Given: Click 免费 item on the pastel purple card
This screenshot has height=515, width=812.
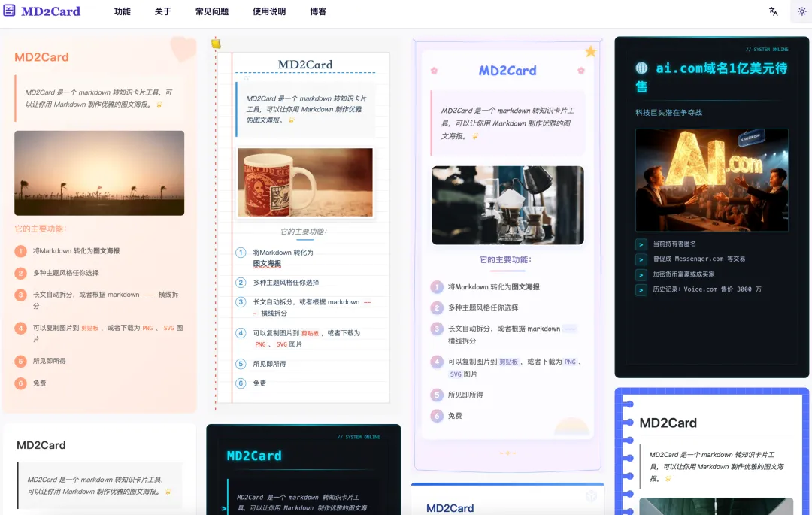Looking at the screenshot, I should tap(455, 416).
